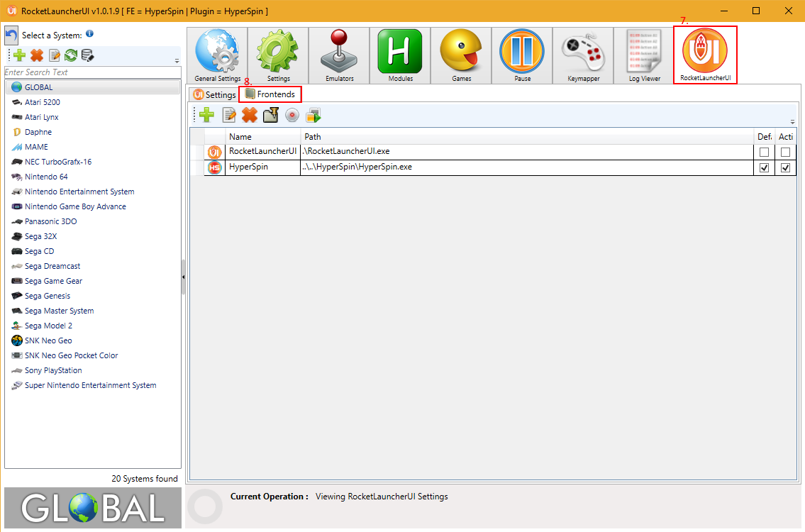Viewport: 805px width, 532px height.
Task: Toggle Active checkbox for RocketLauncherUI row
Action: [x=785, y=152]
